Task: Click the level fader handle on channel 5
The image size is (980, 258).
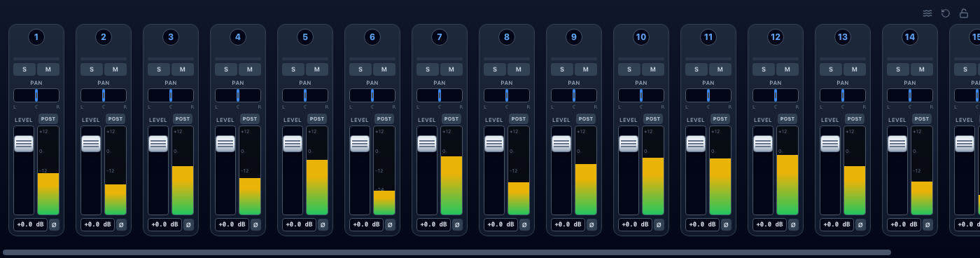Action: point(293,144)
